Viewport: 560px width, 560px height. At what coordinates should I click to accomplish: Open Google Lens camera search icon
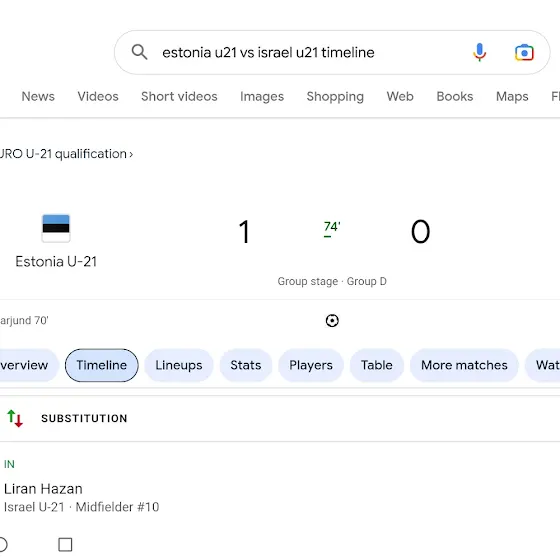(x=524, y=52)
